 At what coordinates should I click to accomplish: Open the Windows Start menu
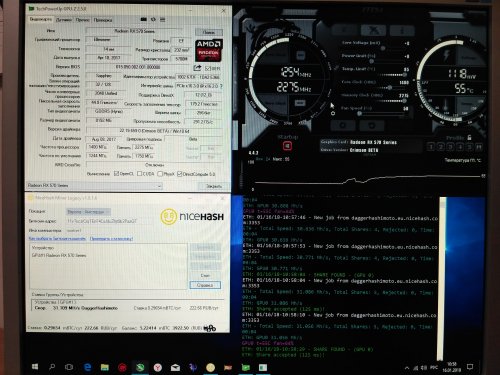(35, 367)
